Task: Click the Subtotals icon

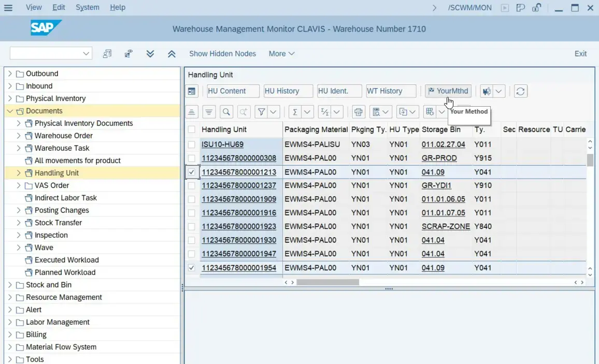Action: pos(325,112)
